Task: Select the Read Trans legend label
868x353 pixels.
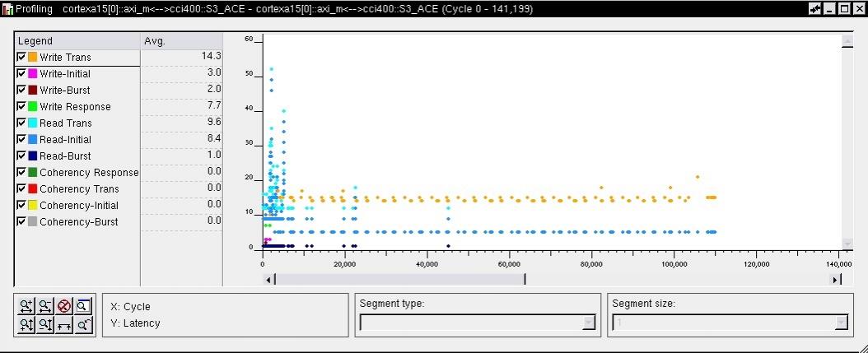Action: [x=66, y=123]
